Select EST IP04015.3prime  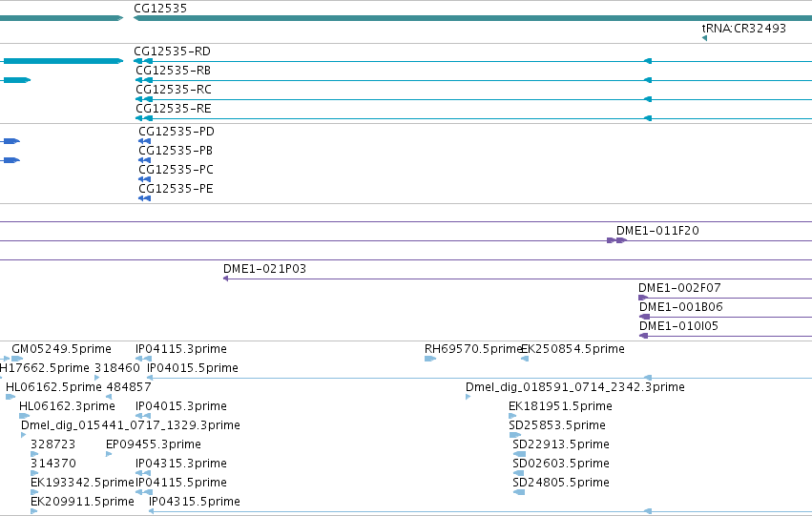(x=180, y=407)
